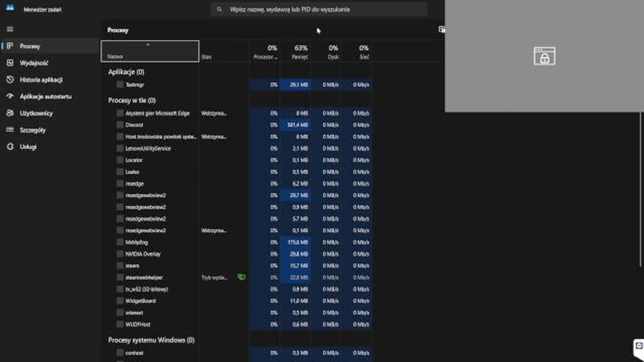Click the 175,0 MB memory cell

pos(295,242)
